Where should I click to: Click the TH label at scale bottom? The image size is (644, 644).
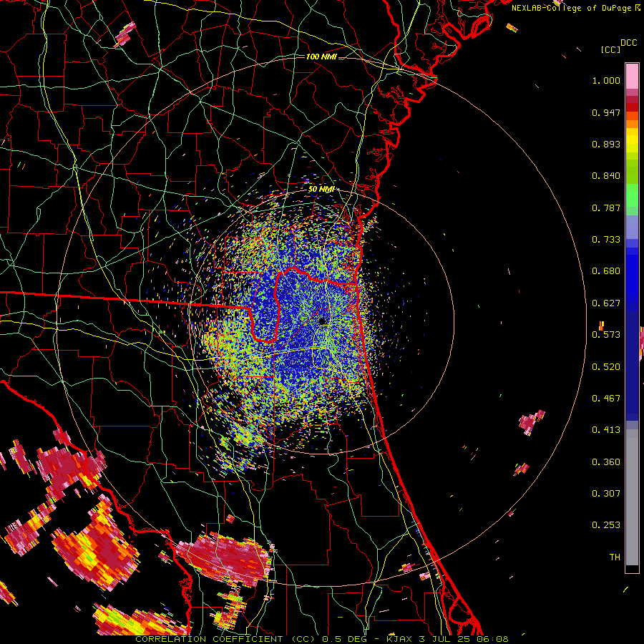click(615, 557)
